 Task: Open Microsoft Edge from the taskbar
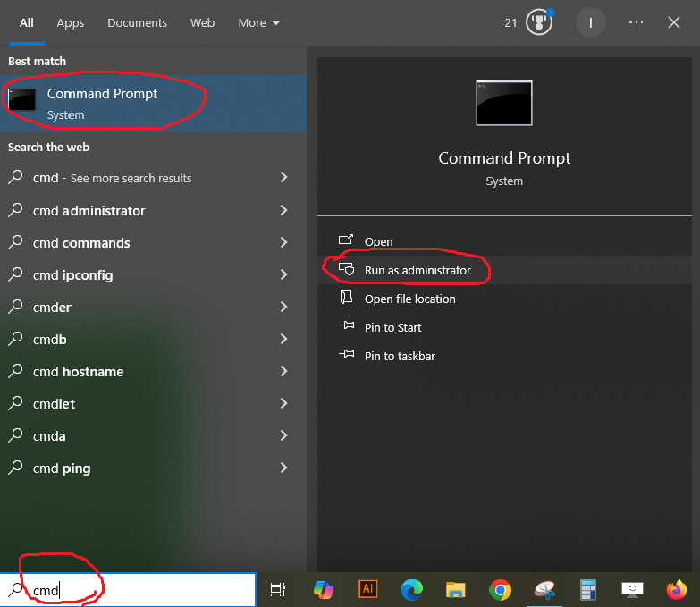pos(411,590)
